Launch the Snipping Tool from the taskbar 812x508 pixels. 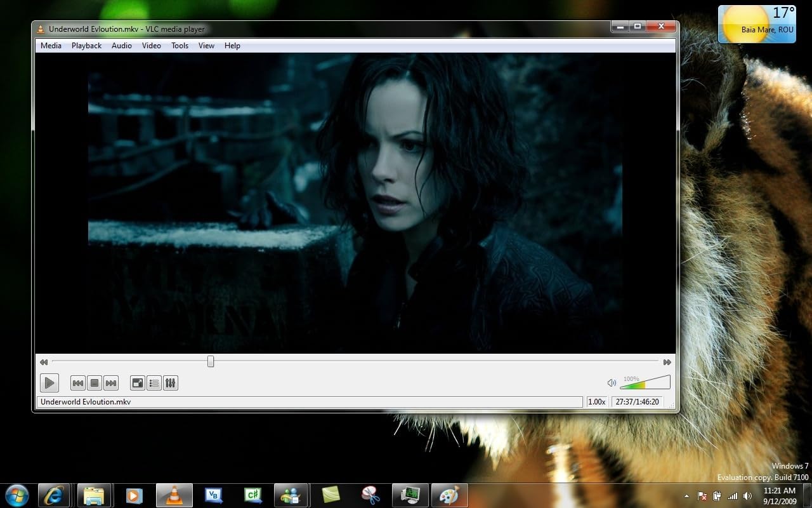[x=370, y=495]
